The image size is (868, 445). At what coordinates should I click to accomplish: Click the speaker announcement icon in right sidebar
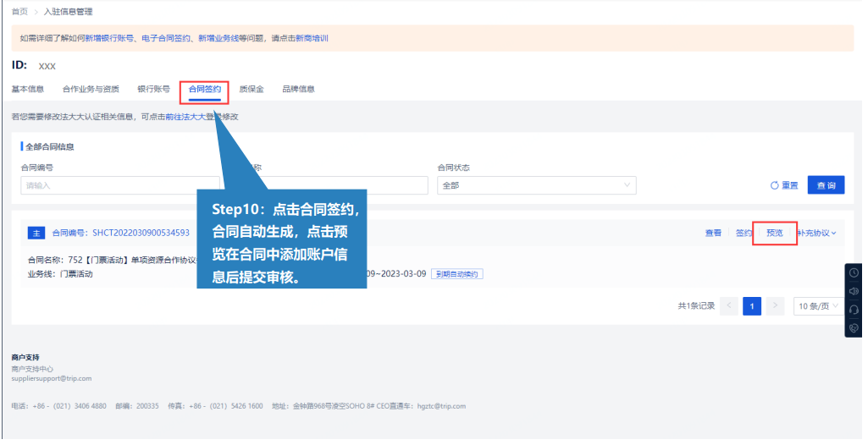click(x=854, y=291)
